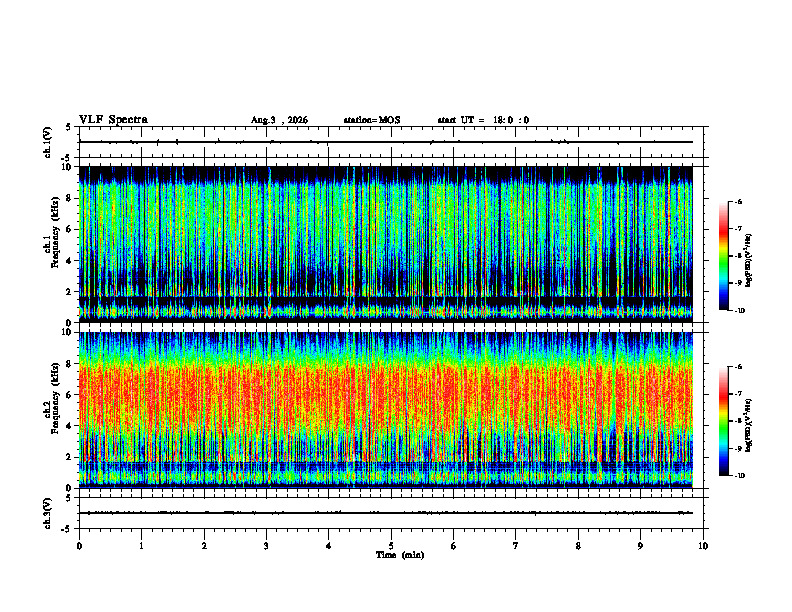Image resolution: width=792 pixels, height=612 pixels.
Task: Click the ch.1 Frequency (kHz) axis label
Action: point(53,244)
